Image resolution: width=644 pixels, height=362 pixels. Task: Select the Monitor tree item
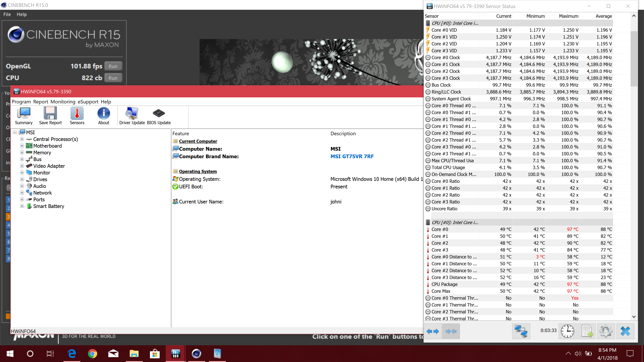click(x=42, y=173)
